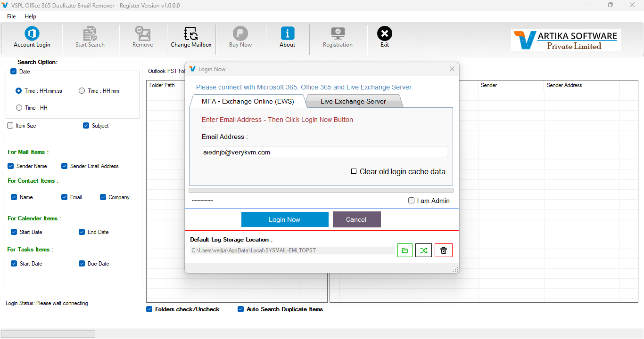Uncheck Sender Name for mail items

click(x=11, y=166)
